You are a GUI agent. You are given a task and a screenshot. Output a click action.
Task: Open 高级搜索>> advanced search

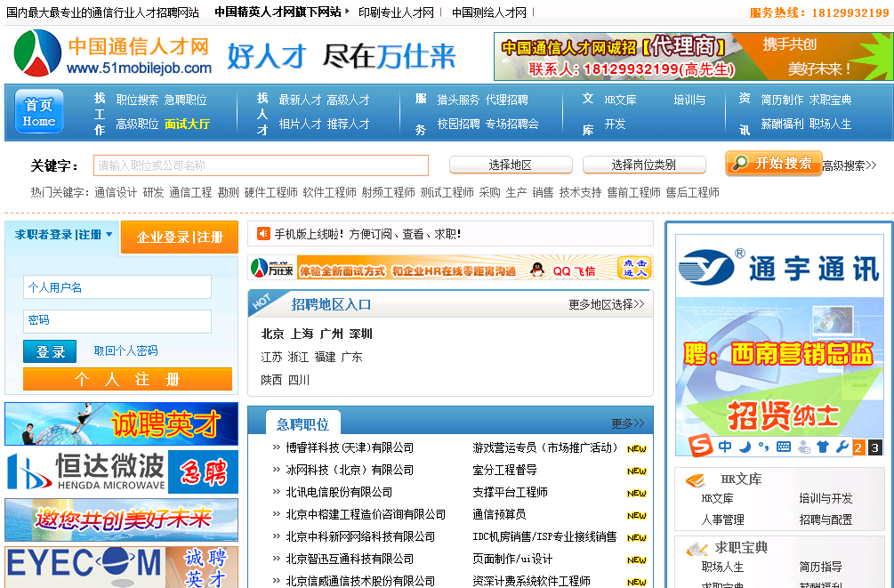pyautogui.click(x=849, y=166)
